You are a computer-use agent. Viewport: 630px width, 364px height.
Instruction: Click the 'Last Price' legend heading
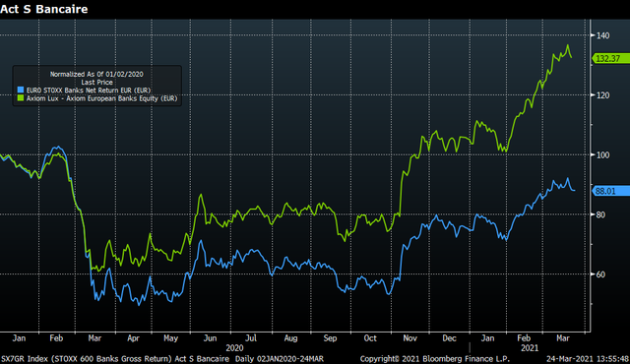96,83
